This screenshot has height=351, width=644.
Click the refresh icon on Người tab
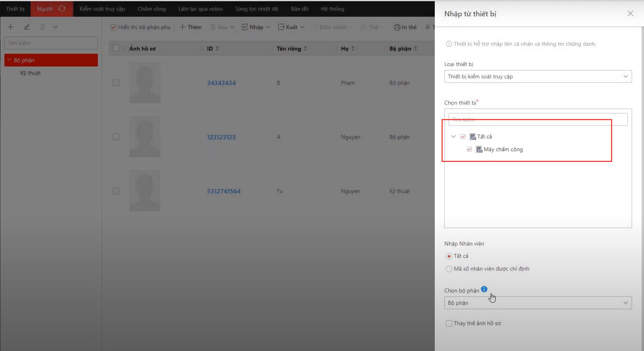point(62,9)
